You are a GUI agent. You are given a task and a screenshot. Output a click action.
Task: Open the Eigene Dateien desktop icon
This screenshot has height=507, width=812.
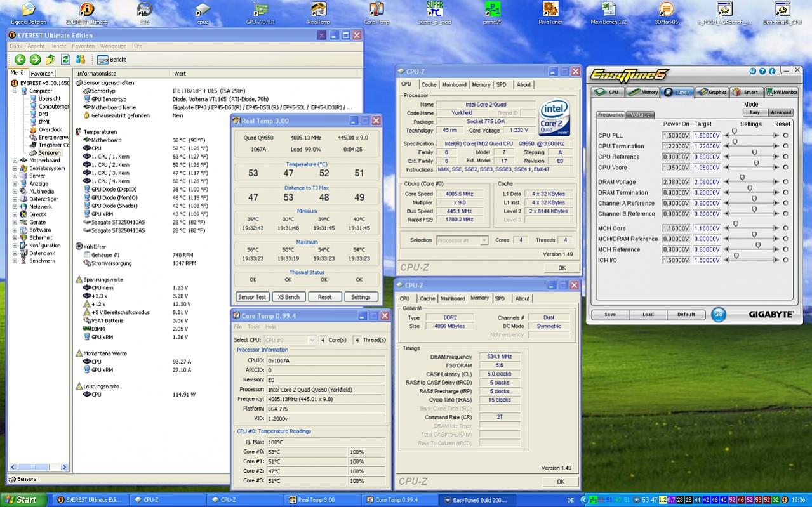(x=29, y=13)
